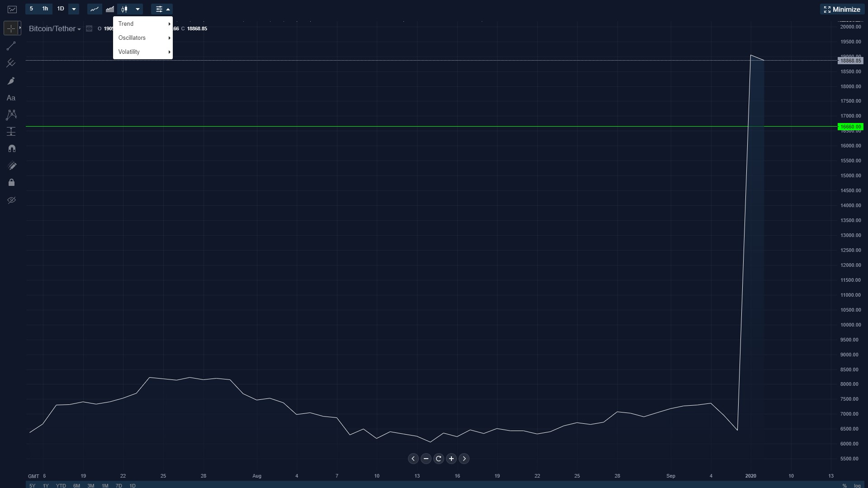Open the Oscillators submenu
The width and height of the screenshot is (868, 488).
pyautogui.click(x=142, y=38)
